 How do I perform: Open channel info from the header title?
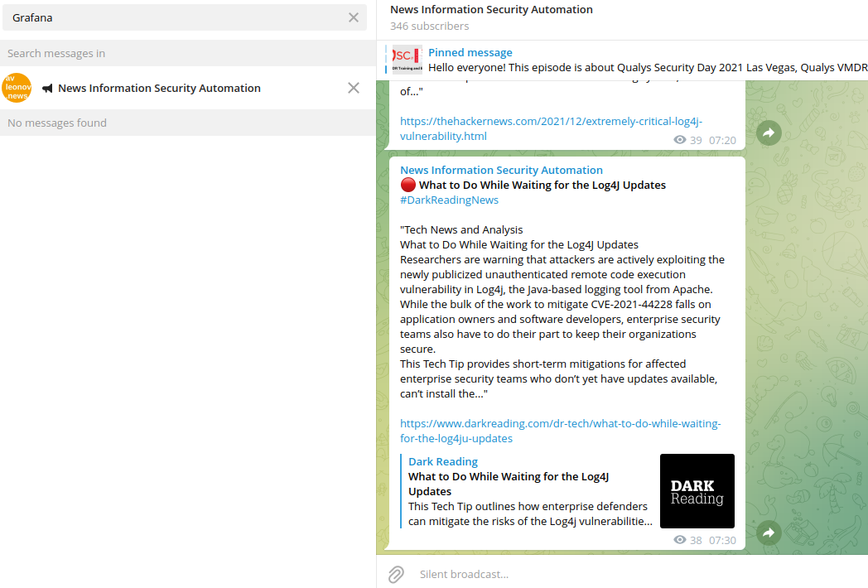point(491,10)
